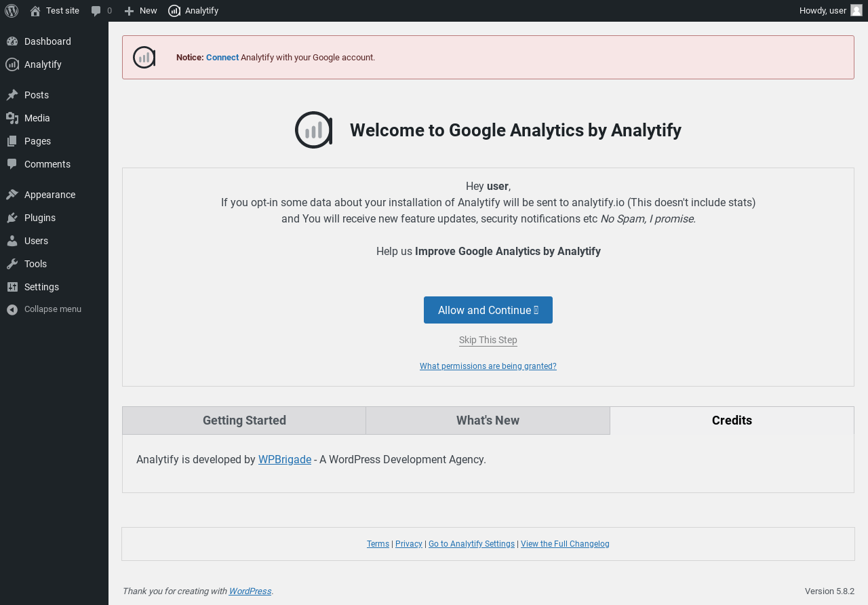Open the WPBrigade link
The image size is (868, 605).
pyautogui.click(x=285, y=460)
